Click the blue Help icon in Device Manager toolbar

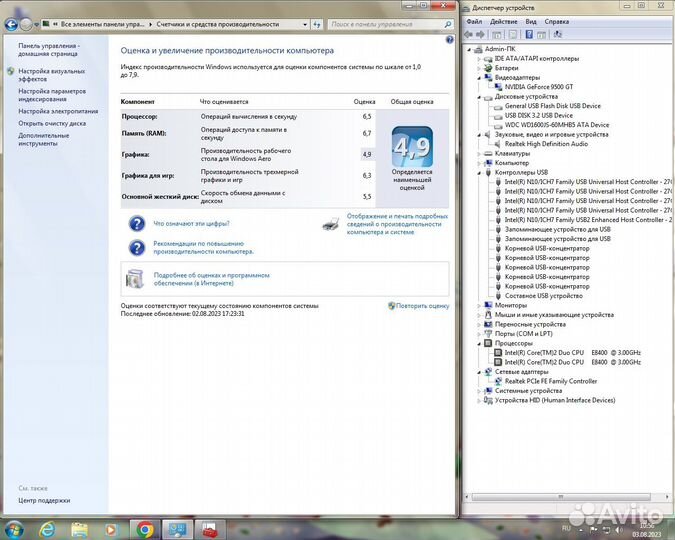(529, 34)
